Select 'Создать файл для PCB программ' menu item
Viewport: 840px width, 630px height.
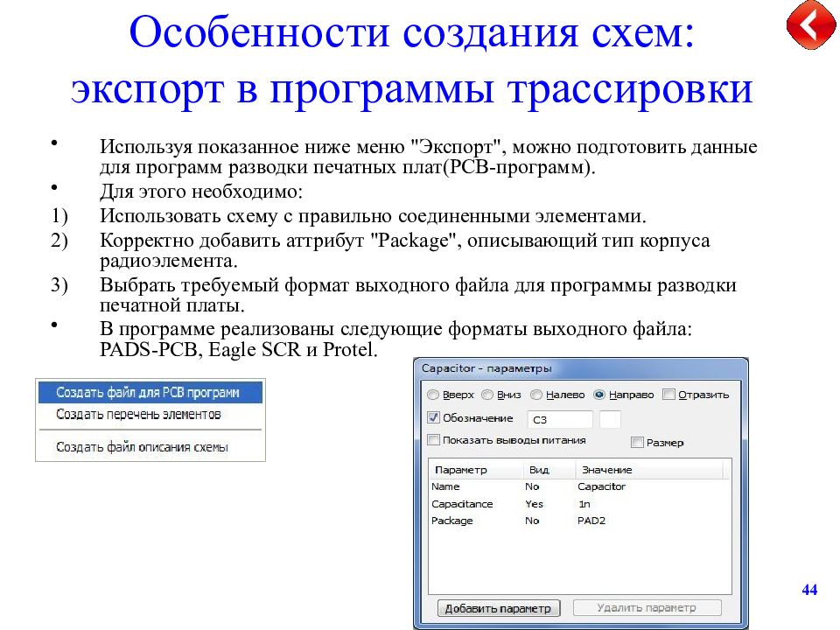[x=150, y=392]
